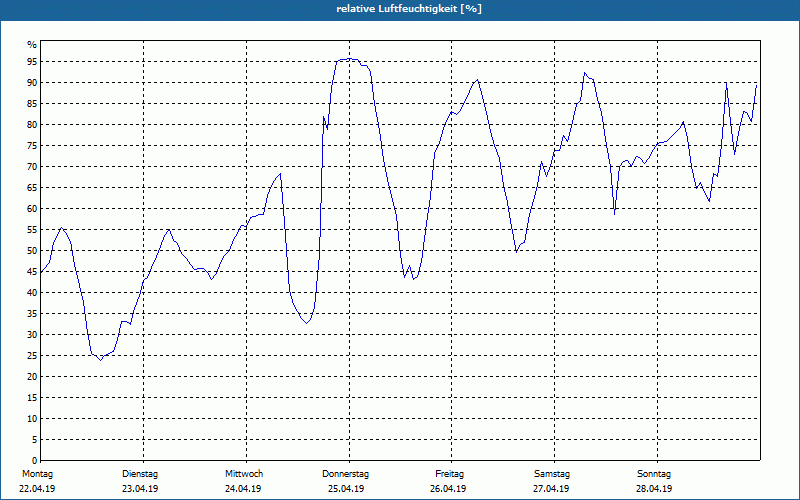Viewport: 800px width, 500px height.
Task: Click the '35' y-axis label
Action: (32, 314)
